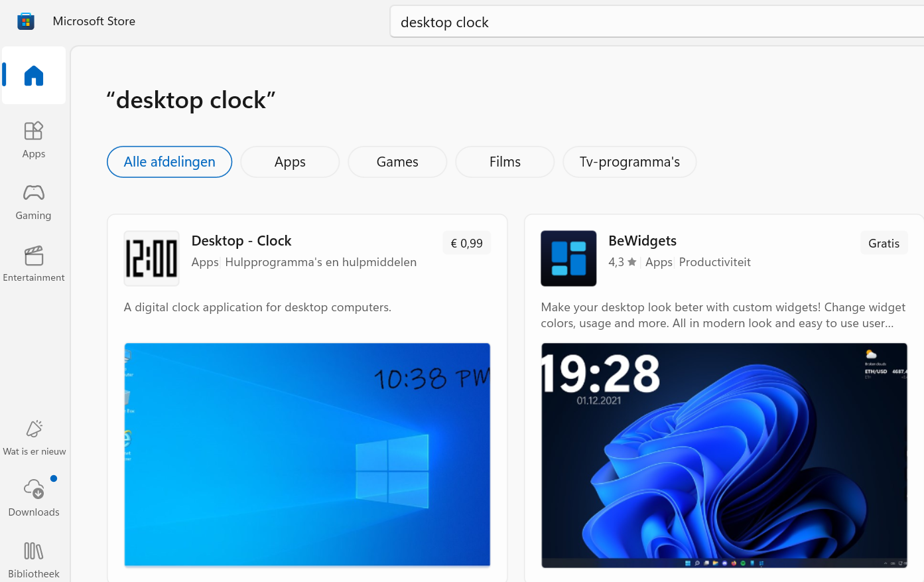The height and width of the screenshot is (582, 924).
Task: Click the Microsoft Store logo icon
Action: tap(26, 21)
